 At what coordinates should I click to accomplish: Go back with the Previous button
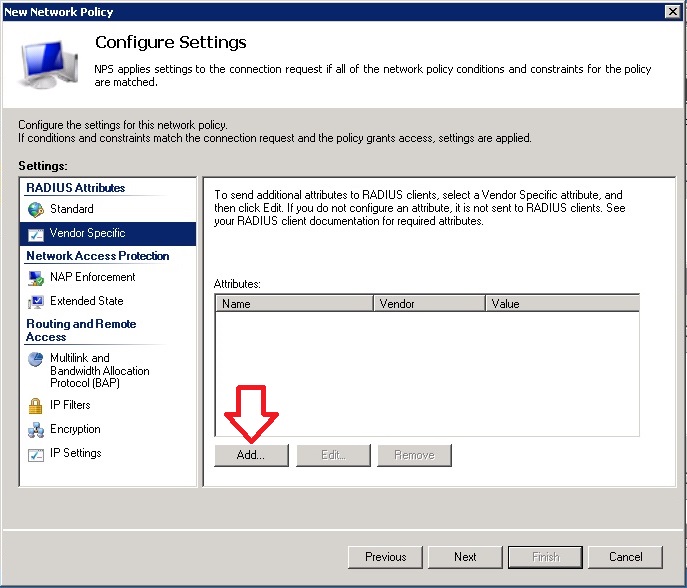385,557
